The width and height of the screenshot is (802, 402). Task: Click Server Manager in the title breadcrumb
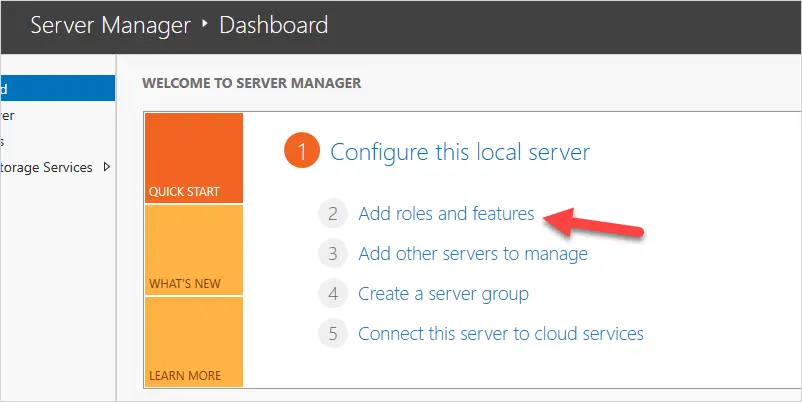coord(110,25)
